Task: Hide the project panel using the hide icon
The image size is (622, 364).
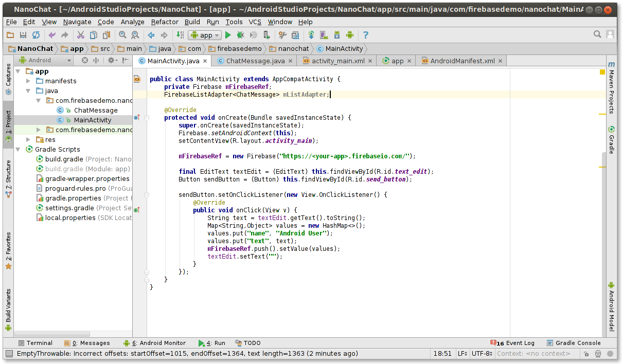Action: 125,61
